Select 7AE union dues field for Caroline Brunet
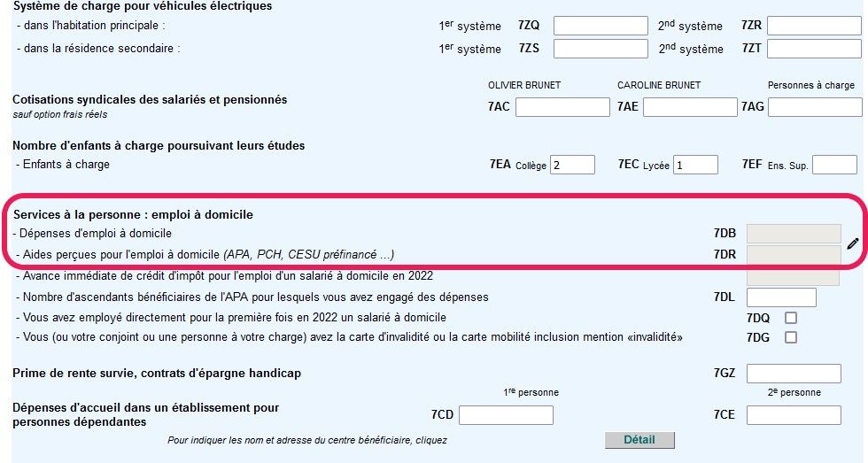The image size is (868, 463). pos(691,107)
